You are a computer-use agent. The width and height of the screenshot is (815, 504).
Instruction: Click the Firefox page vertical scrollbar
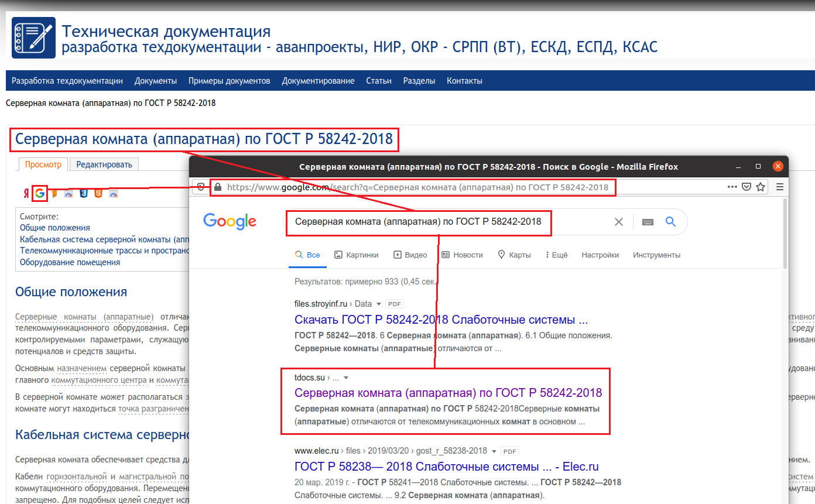[785, 233]
